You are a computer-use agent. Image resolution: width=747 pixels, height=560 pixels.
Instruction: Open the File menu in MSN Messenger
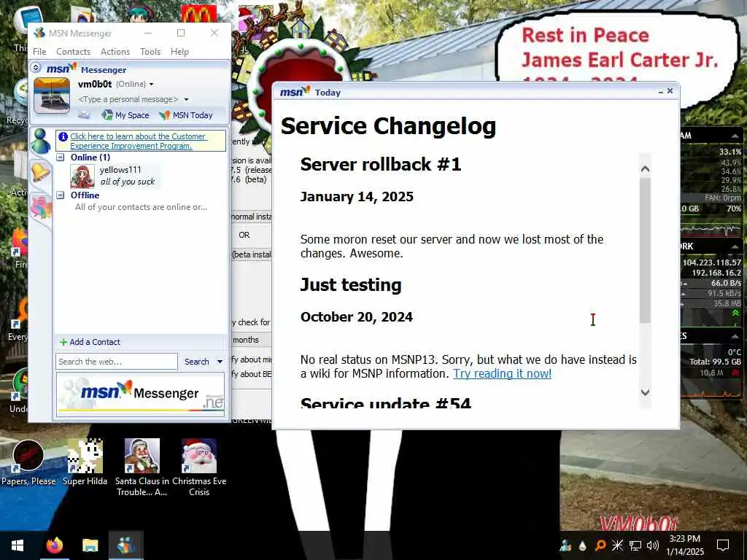[39, 52]
